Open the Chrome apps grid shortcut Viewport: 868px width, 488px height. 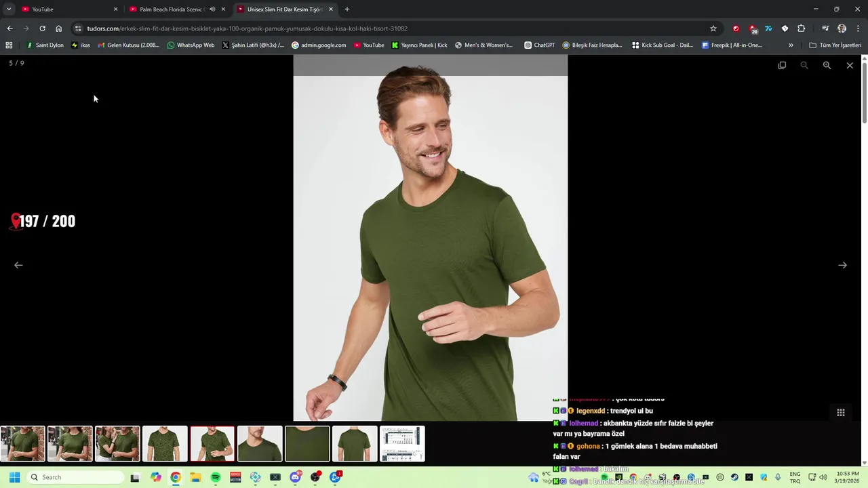[x=9, y=45]
